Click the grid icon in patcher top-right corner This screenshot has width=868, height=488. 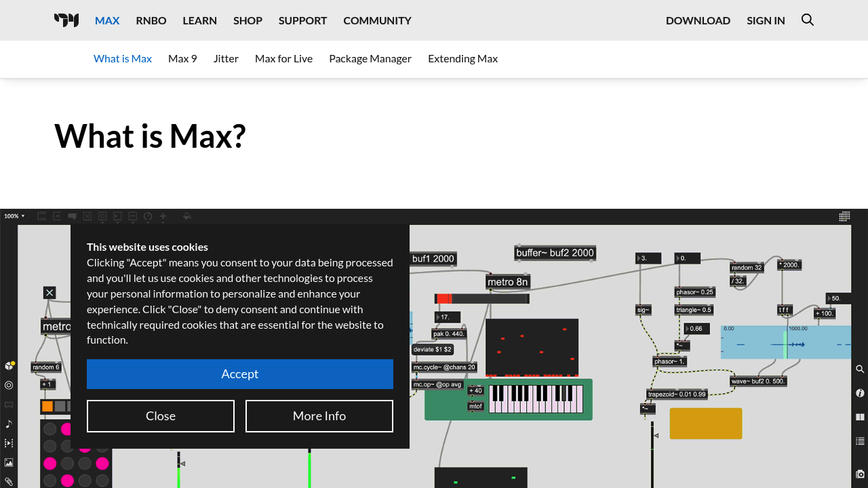(844, 216)
